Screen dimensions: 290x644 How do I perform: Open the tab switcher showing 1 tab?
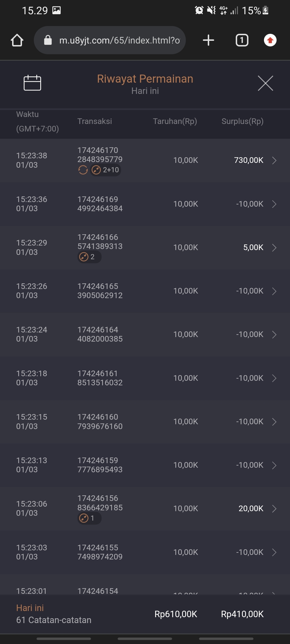coord(242,40)
